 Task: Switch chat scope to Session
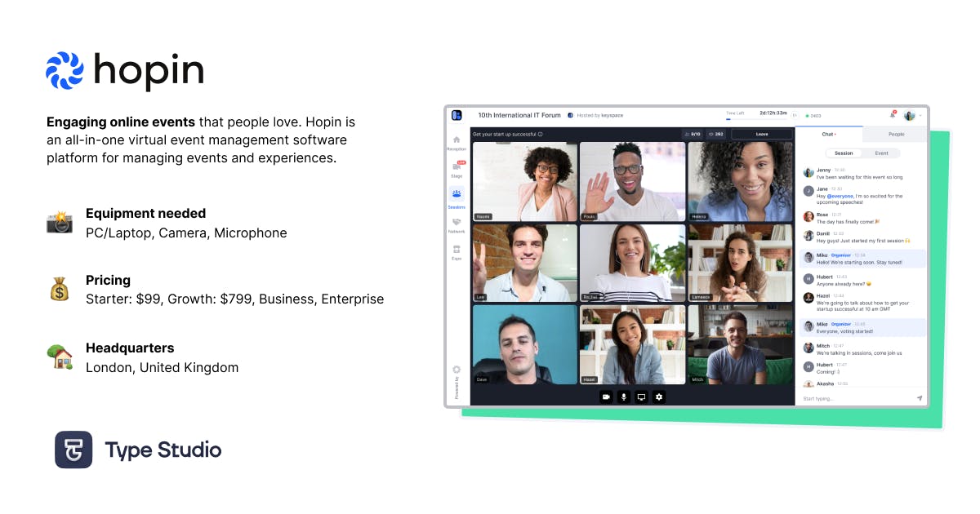[x=844, y=153]
